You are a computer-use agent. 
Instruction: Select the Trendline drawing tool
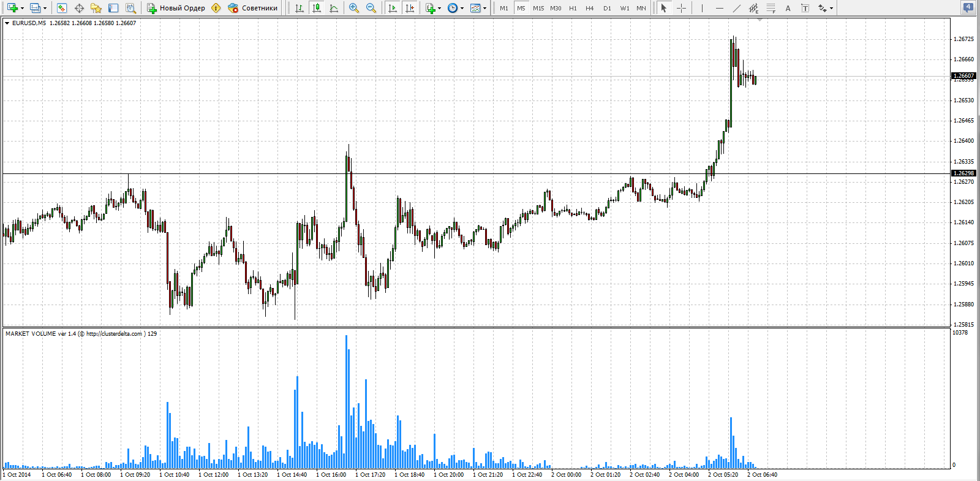click(736, 8)
